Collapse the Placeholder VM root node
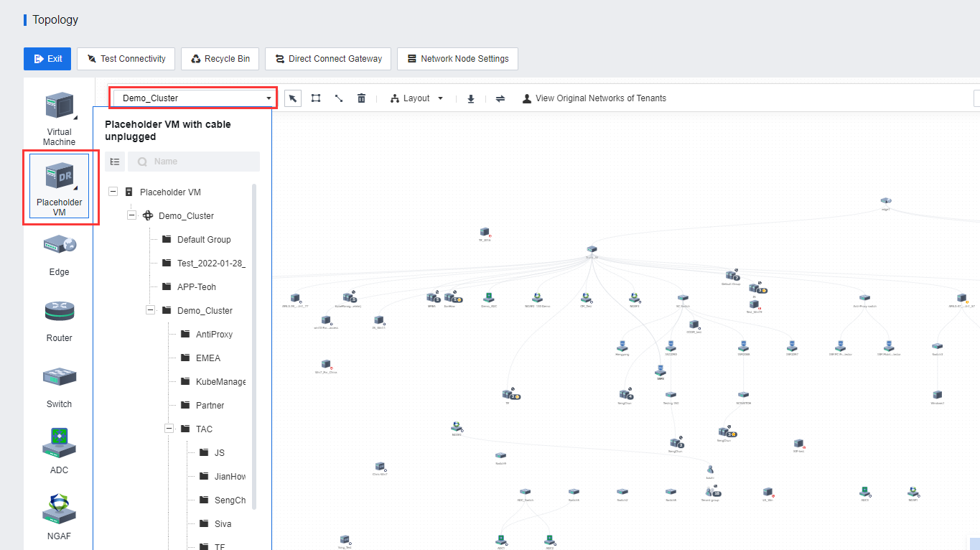980x550 pixels. click(x=113, y=192)
